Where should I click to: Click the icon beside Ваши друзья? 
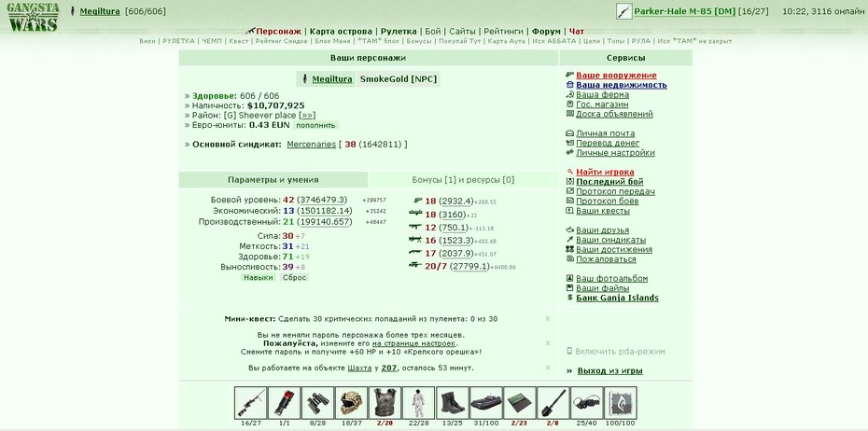(570, 229)
